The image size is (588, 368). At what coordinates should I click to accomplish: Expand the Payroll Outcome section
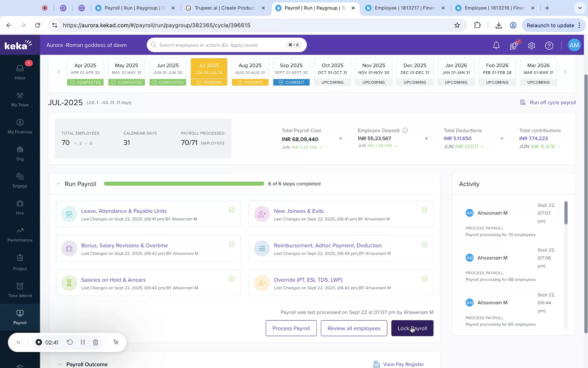click(60, 364)
